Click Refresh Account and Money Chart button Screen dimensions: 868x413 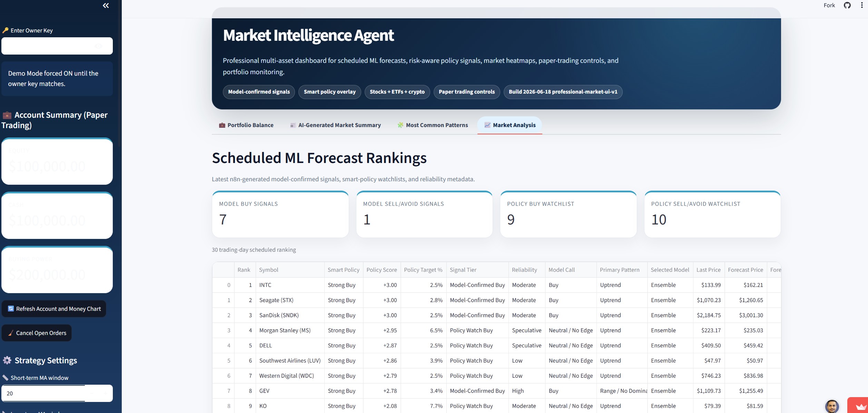(54, 309)
